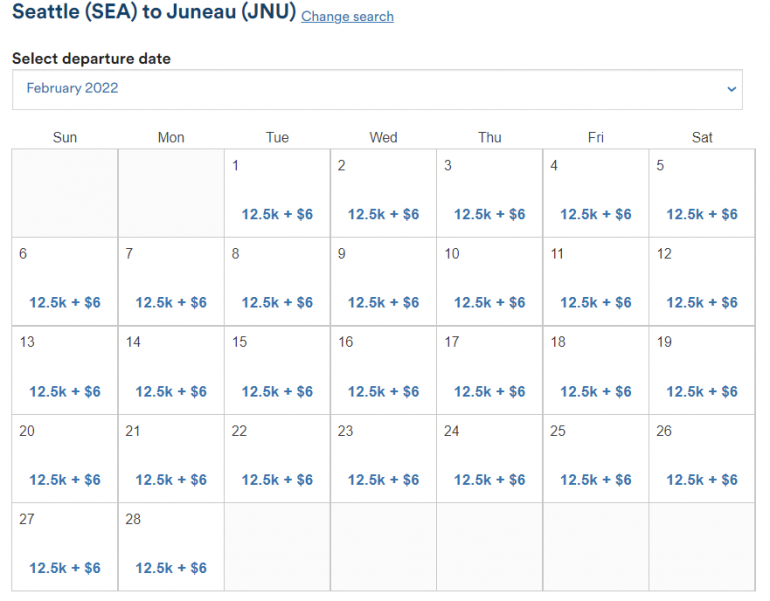This screenshot has height=601, width=770.
Task: Select February 1 departure date
Action: (x=277, y=193)
